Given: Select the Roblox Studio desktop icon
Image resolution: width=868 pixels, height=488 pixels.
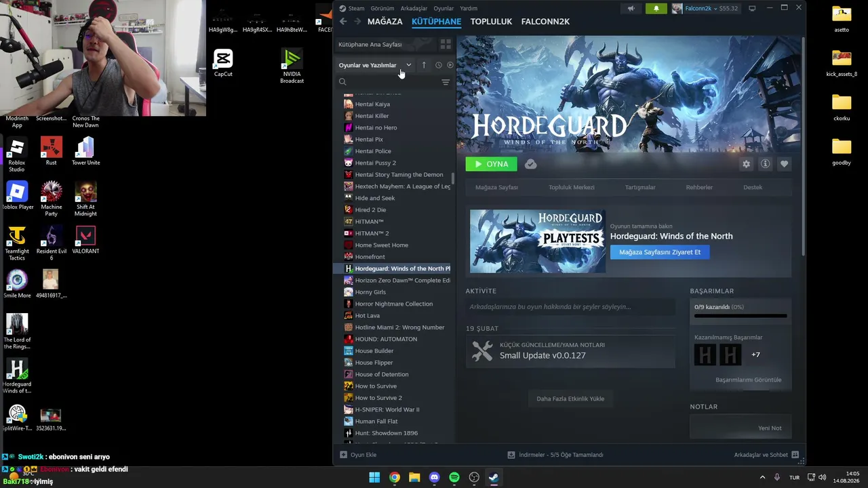Looking at the screenshot, I should pos(17,154).
